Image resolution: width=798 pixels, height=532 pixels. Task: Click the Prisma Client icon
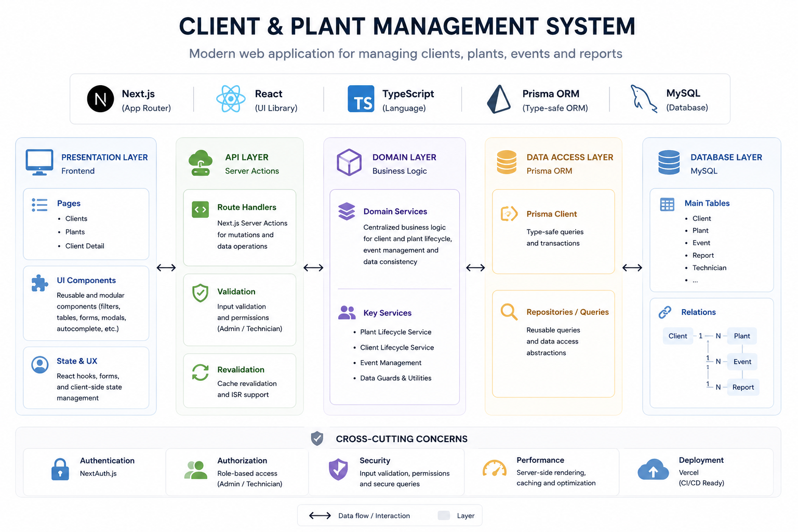point(509,214)
